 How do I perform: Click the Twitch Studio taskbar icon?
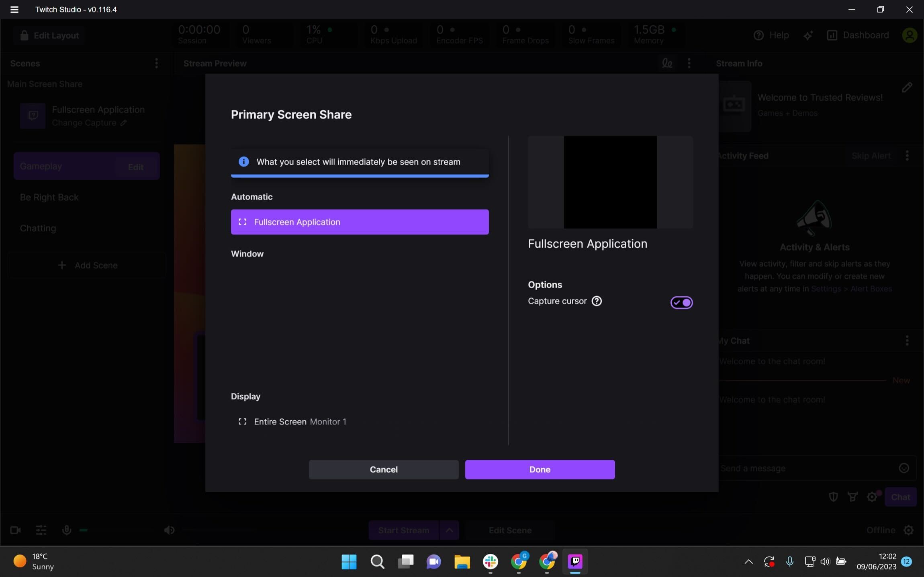click(x=575, y=561)
